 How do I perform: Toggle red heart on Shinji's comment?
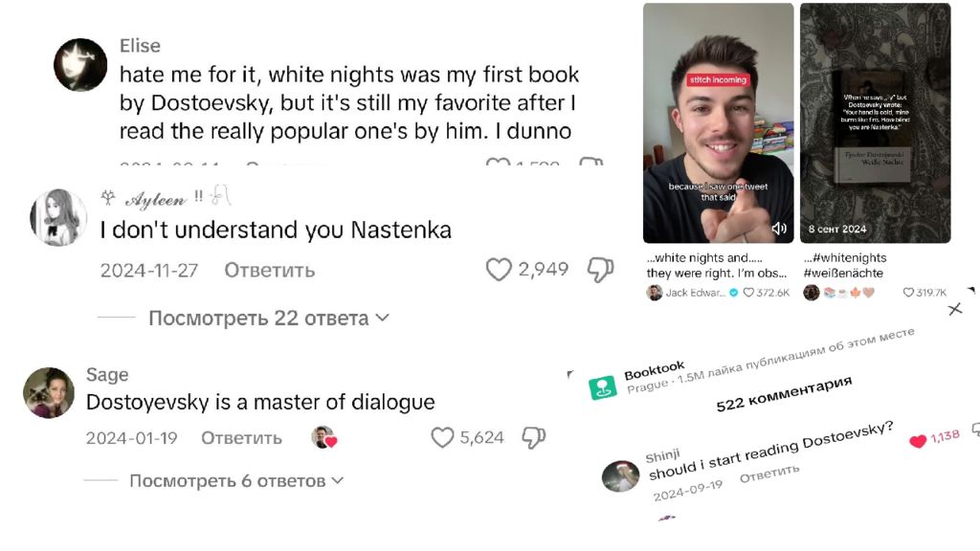pyautogui.click(x=918, y=441)
